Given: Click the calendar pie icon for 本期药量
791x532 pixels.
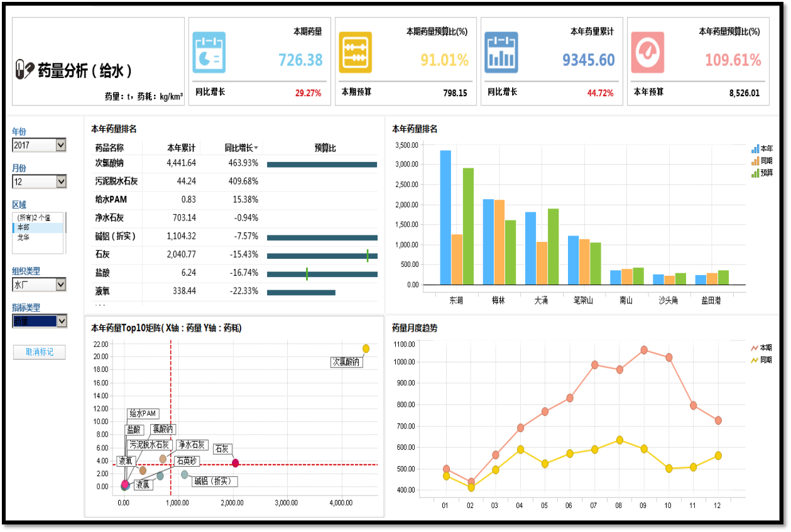Looking at the screenshot, I should tap(209, 53).
